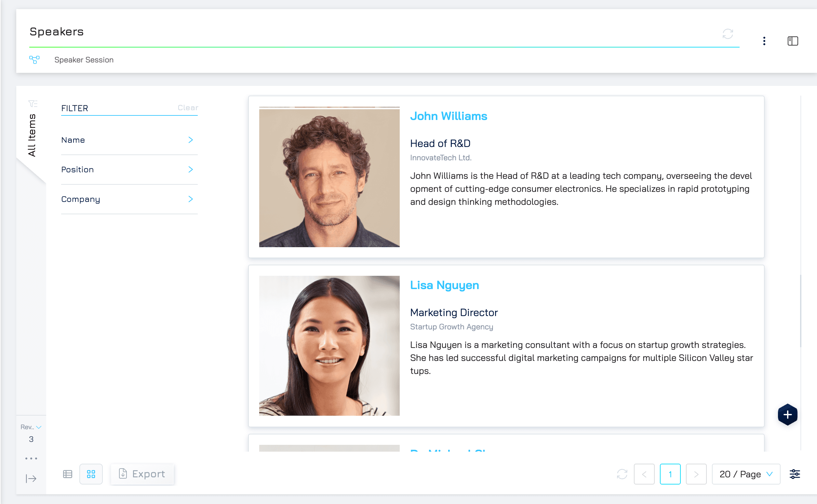Expand the Company filter
This screenshot has height=504, width=817.
(129, 199)
